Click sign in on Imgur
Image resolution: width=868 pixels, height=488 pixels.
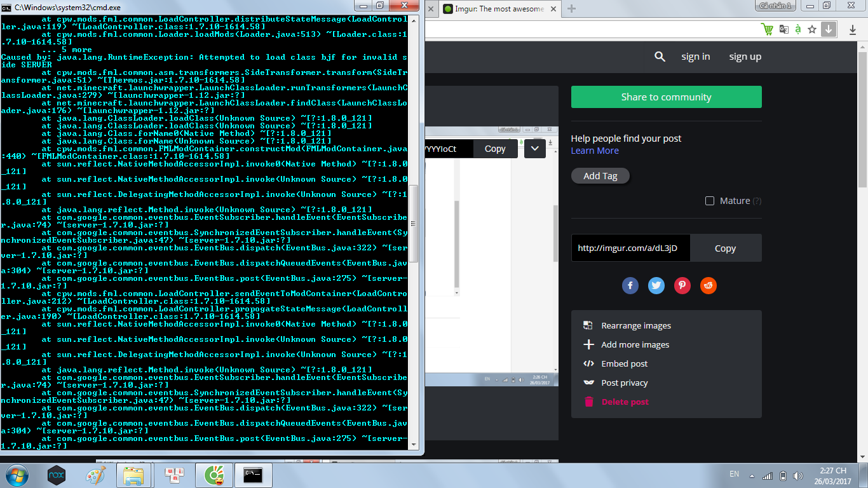coord(696,57)
